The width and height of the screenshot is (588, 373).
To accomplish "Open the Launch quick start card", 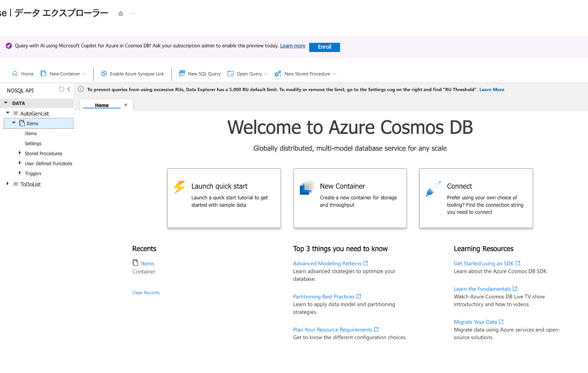I will [224, 198].
